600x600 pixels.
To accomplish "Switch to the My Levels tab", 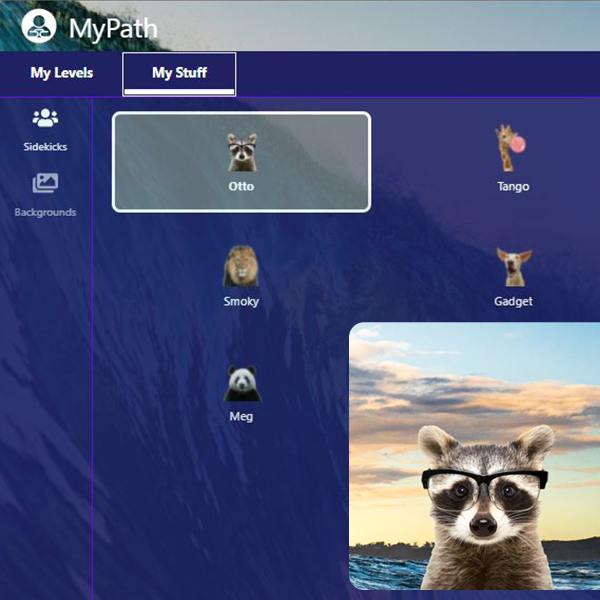I will tap(62, 73).
